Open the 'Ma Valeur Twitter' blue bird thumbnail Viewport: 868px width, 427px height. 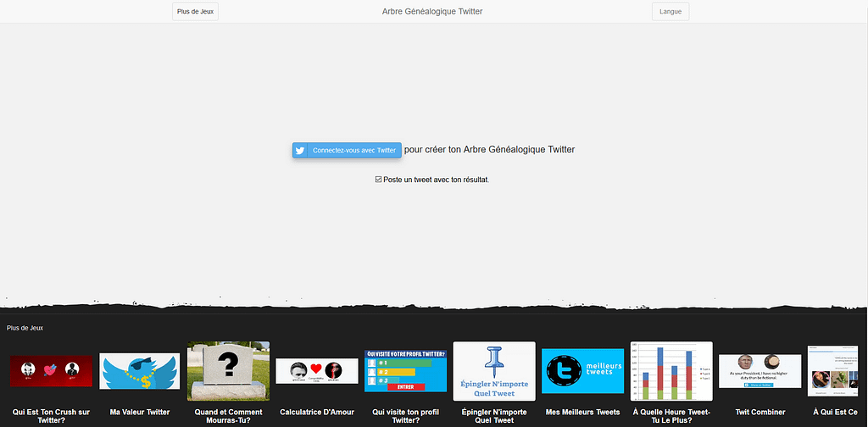140,371
